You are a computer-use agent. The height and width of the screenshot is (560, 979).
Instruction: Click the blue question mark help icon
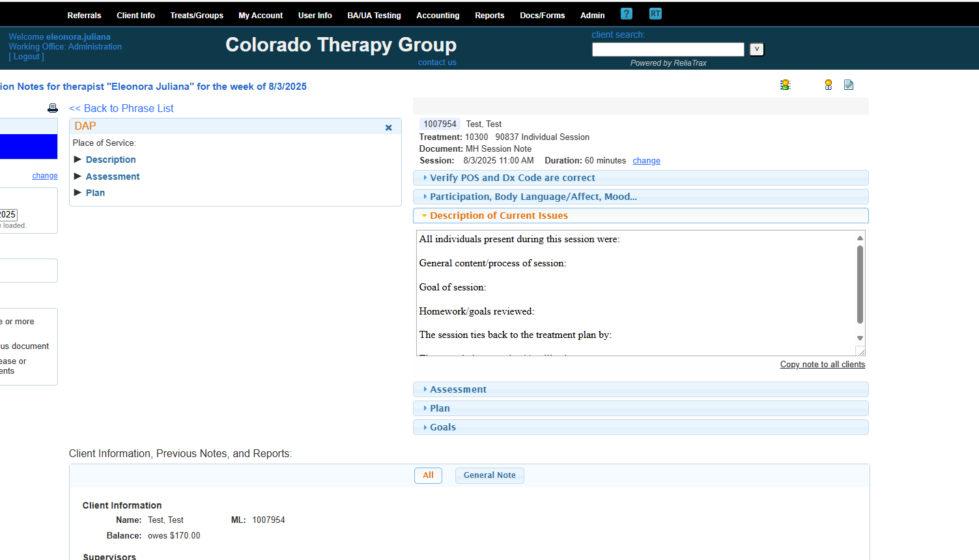(x=626, y=14)
